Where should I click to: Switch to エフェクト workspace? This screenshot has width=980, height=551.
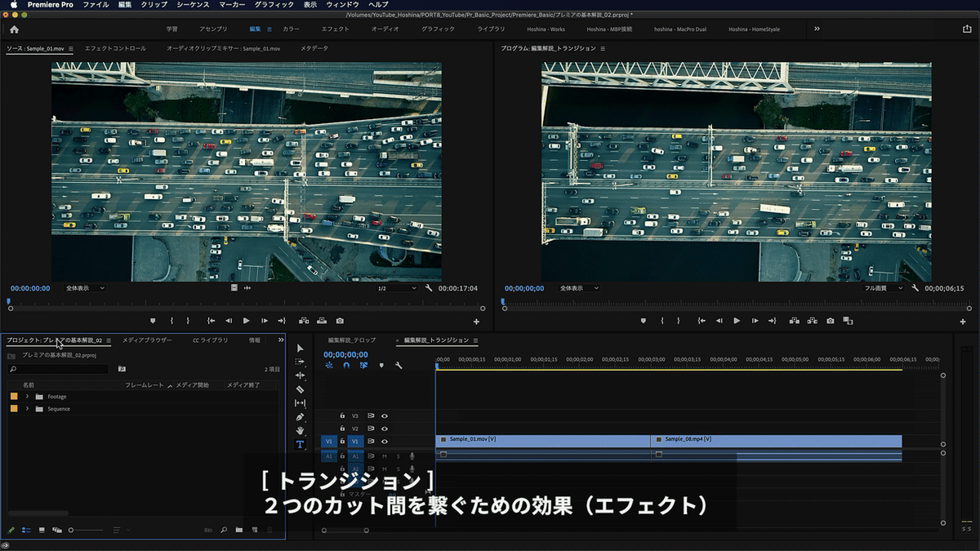point(336,29)
